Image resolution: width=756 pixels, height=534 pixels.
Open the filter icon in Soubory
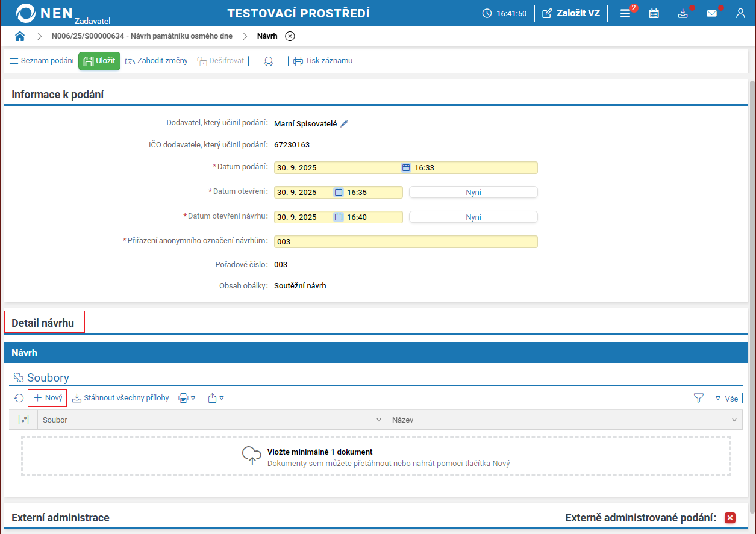click(x=698, y=398)
